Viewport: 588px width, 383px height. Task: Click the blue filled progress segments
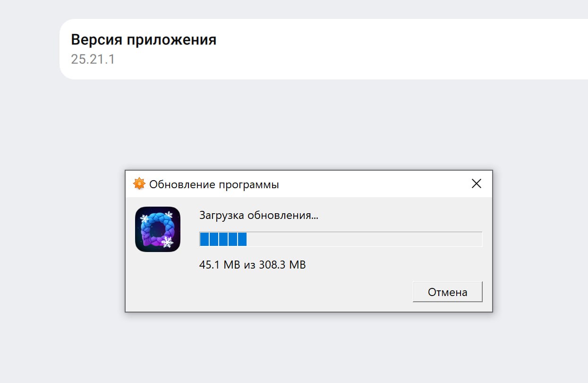tap(223, 239)
